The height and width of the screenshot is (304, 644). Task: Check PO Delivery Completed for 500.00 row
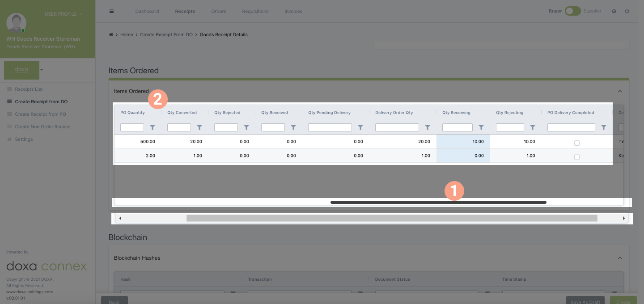pyautogui.click(x=577, y=143)
